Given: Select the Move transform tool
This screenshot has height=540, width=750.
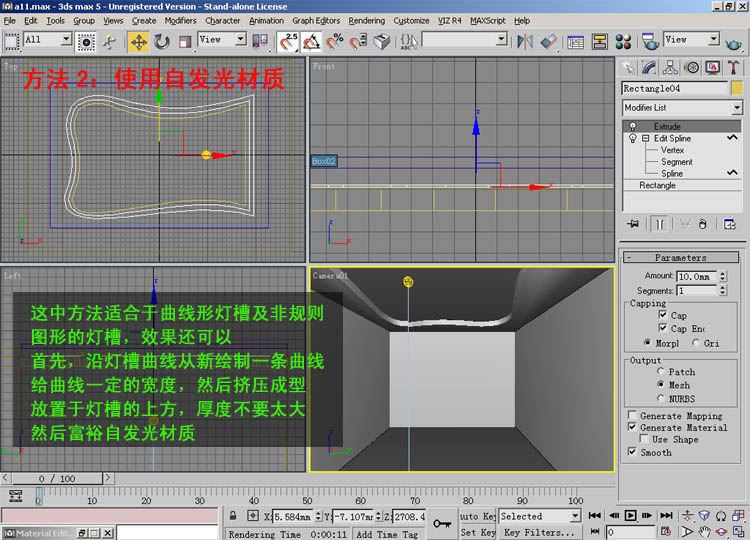Looking at the screenshot, I should [138, 41].
